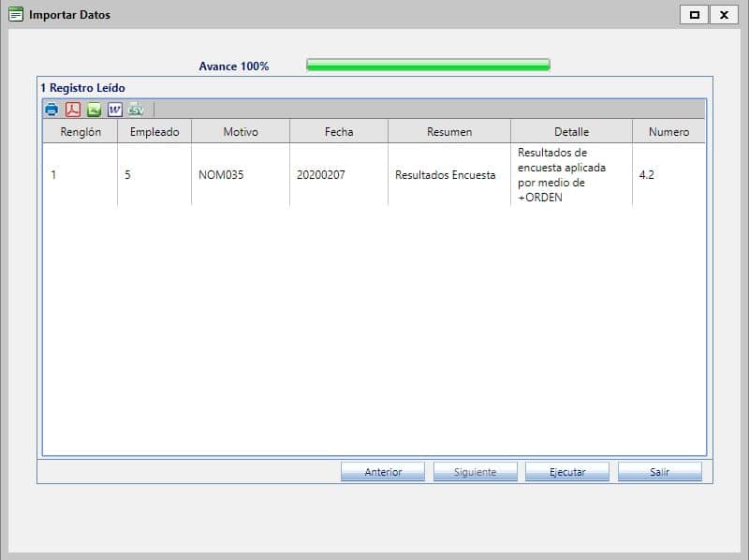Click the Importar Datos window icon
749x560 pixels.
[x=16, y=15]
